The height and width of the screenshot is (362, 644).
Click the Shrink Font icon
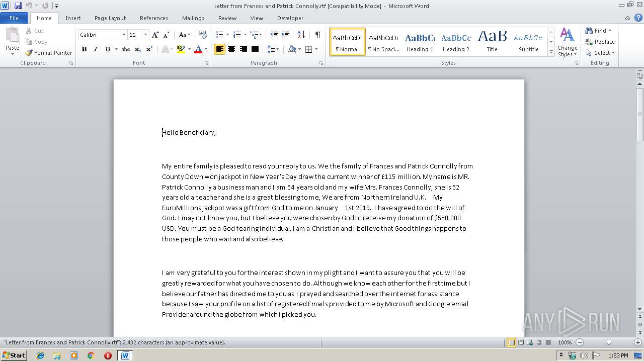click(167, 35)
